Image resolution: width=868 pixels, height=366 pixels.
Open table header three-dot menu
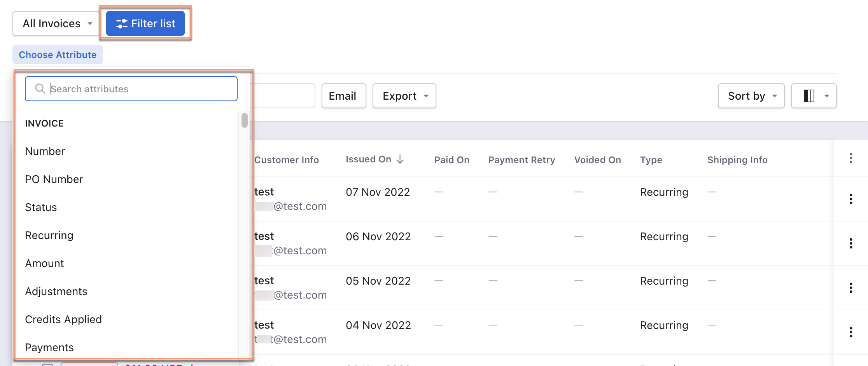point(851,158)
